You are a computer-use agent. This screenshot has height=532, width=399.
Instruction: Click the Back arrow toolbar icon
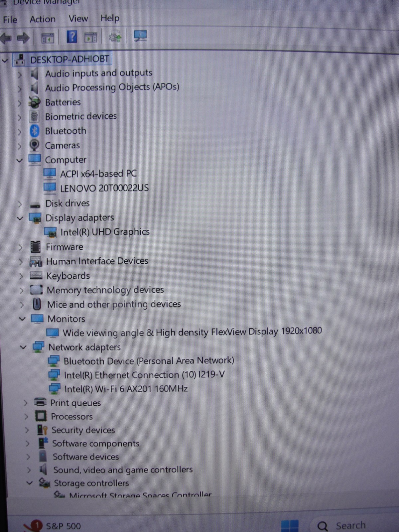(x=6, y=38)
